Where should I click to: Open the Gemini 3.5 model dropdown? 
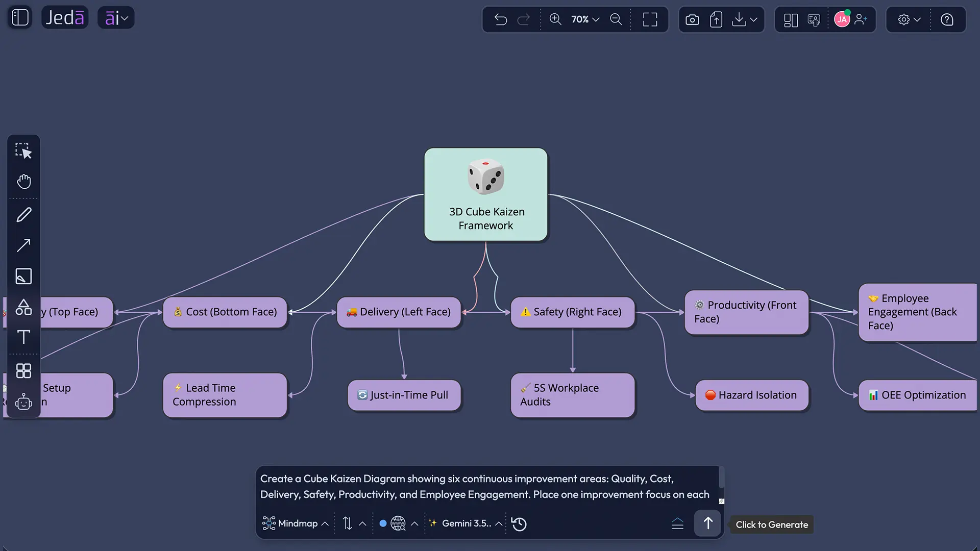(465, 523)
